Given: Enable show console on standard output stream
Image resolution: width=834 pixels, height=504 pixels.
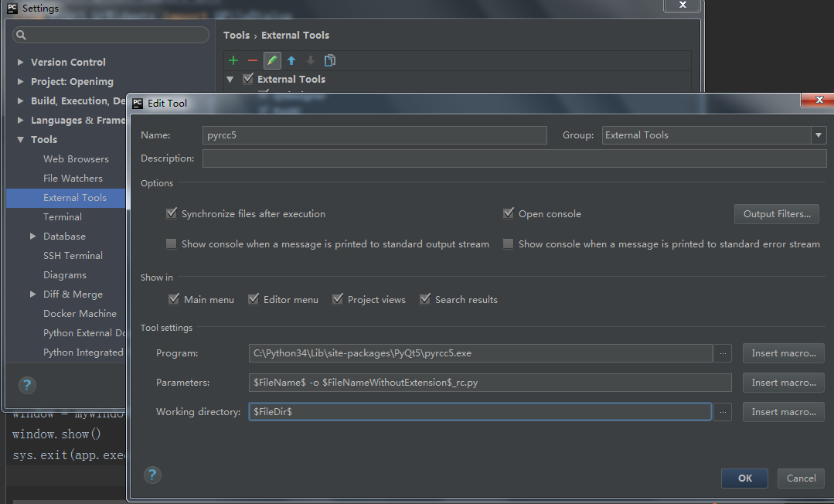Looking at the screenshot, I should (172, 243).
